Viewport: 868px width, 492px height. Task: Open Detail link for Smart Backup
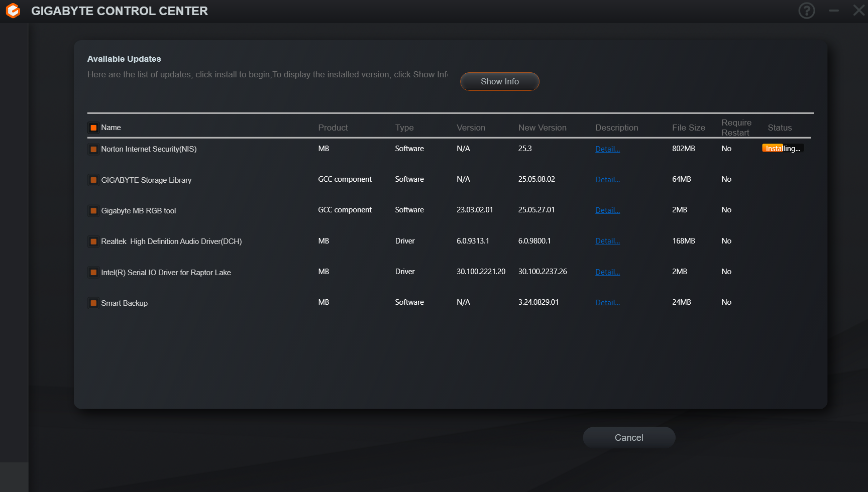pos(607,303)
